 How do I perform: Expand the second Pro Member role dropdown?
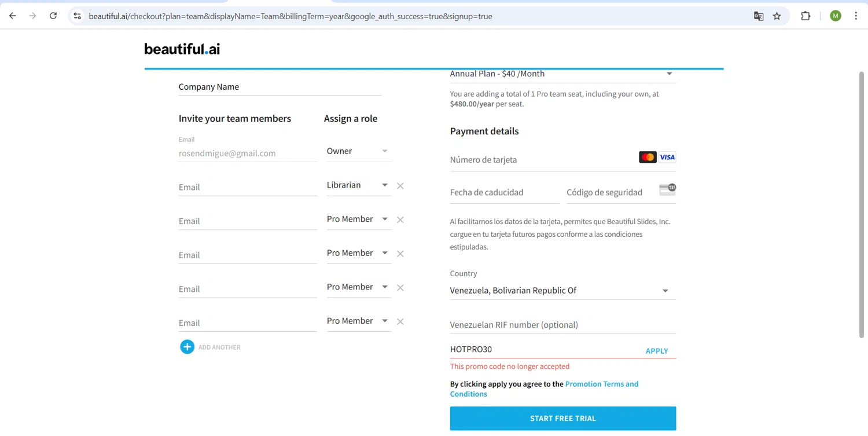click(x=359, y=253)
